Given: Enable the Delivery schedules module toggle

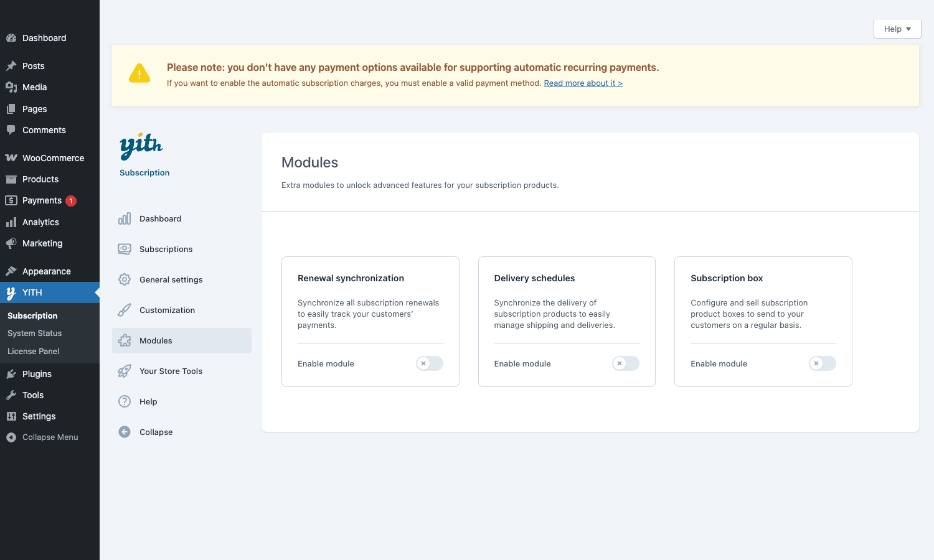Looking at the screenshot, I should 626,363.
